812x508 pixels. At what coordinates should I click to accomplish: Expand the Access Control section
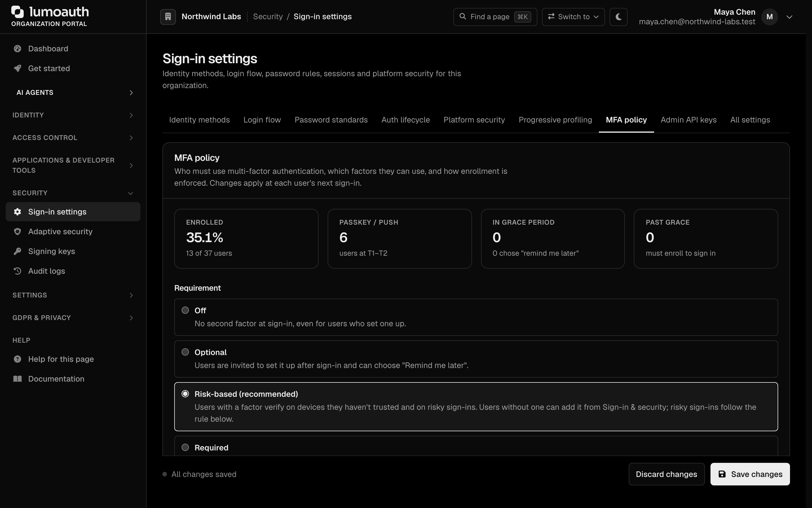click(x=73, y=138)
